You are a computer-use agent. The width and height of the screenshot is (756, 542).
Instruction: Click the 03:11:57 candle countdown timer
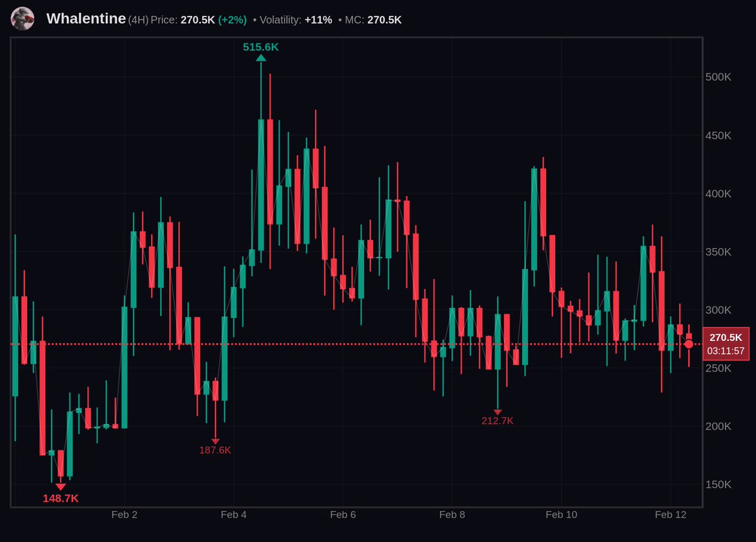point(726,351)
